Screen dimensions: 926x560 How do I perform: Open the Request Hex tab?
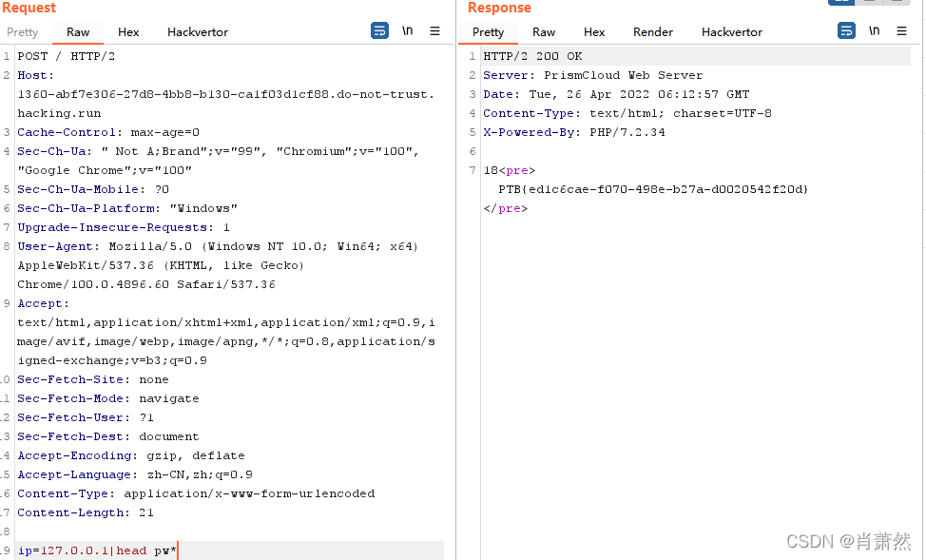[128, 32]
